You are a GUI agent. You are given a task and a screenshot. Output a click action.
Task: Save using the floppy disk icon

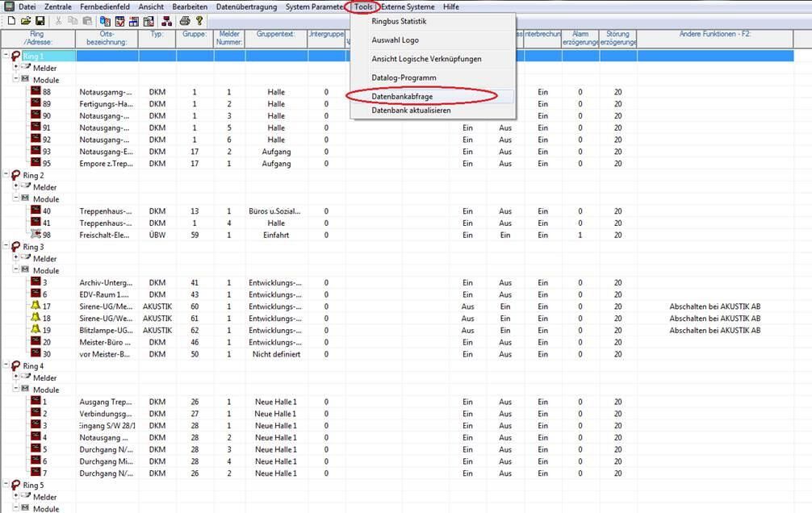point(40,21)
